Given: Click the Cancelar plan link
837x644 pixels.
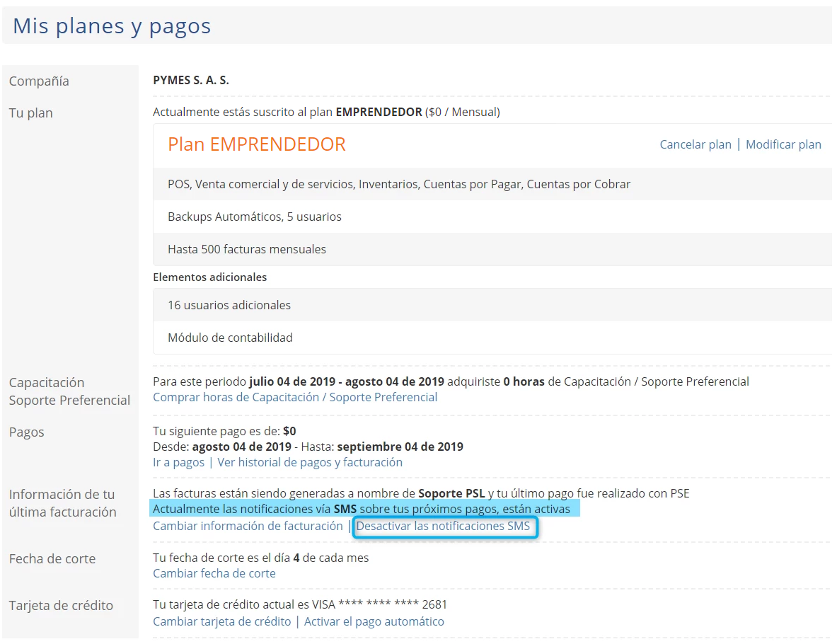Looking at the screenshot, I should (695, 144).
